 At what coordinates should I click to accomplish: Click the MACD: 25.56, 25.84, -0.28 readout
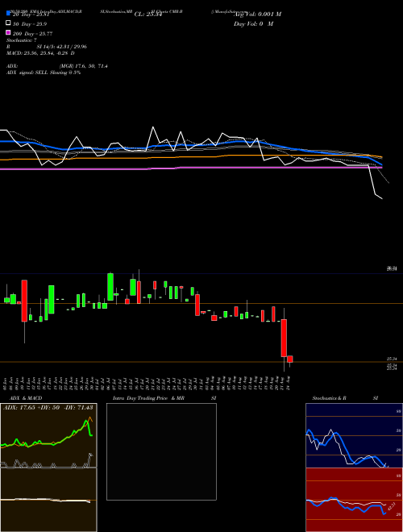40,53
